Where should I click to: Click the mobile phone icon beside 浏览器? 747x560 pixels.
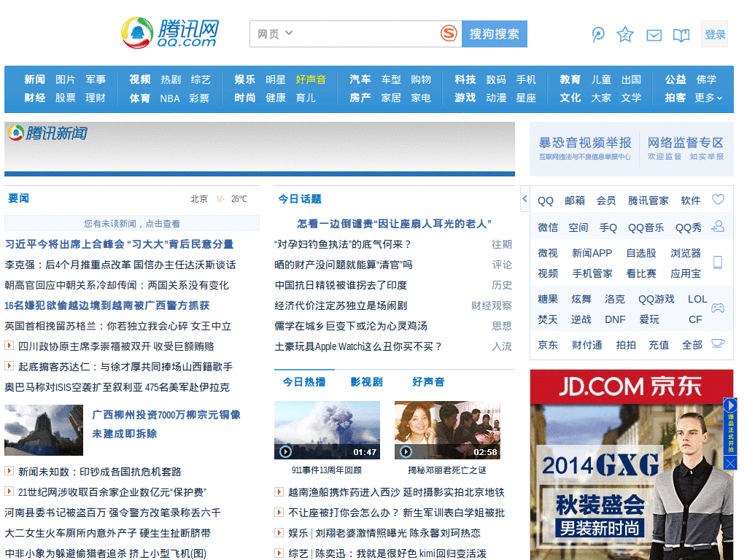tap(718, 262)
